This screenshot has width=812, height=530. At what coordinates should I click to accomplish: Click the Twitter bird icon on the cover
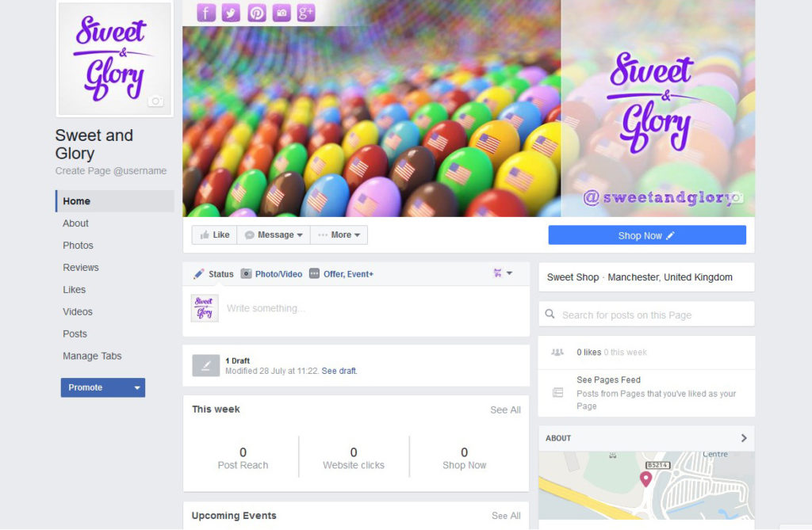click(x=231, y=13)
